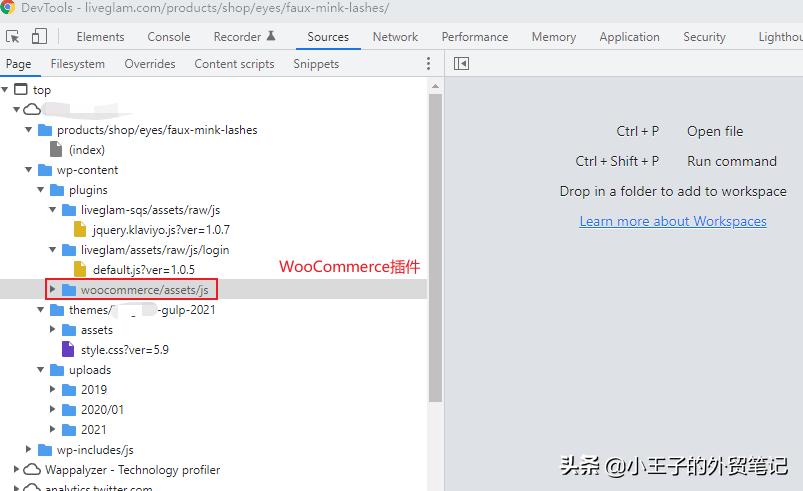Screen dimensions: 803x491
Task: Open the (index) document file
Action: 86,150
